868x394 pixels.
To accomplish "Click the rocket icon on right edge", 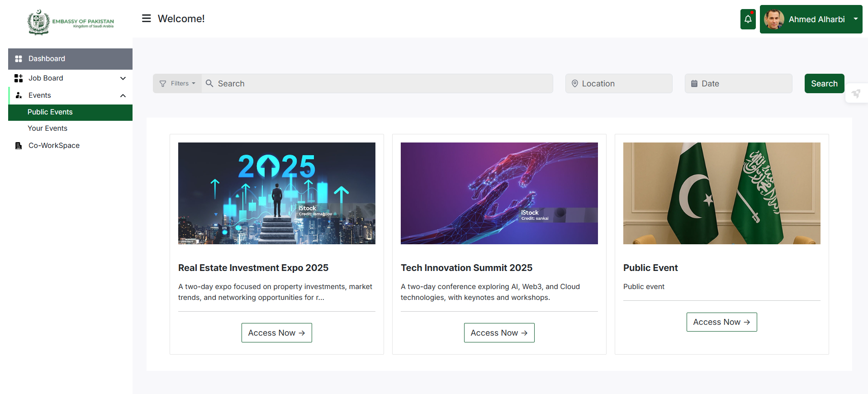I will point(856,94).
